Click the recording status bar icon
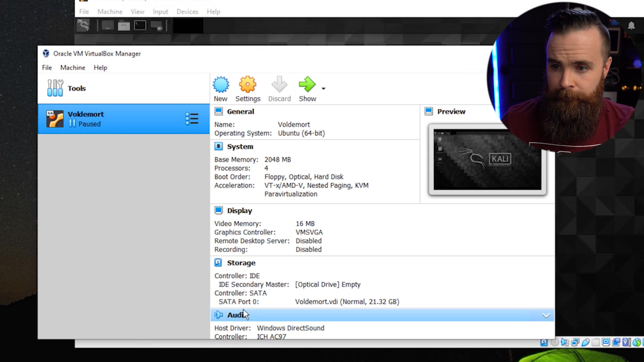This screenshot has width=644, height=362. 616,342
